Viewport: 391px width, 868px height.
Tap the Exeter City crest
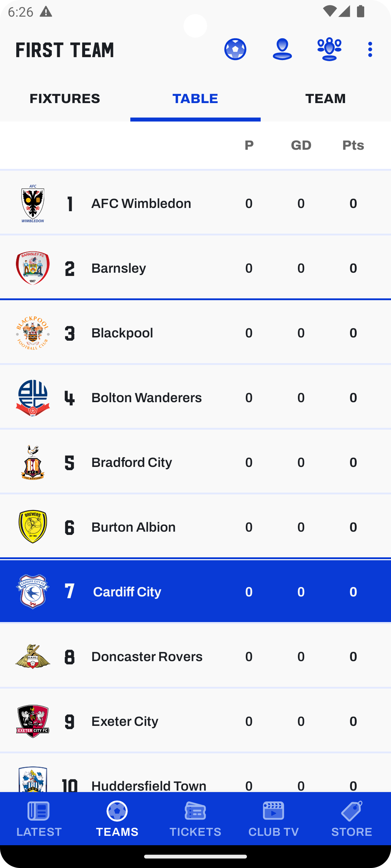(x=33, y=722)
